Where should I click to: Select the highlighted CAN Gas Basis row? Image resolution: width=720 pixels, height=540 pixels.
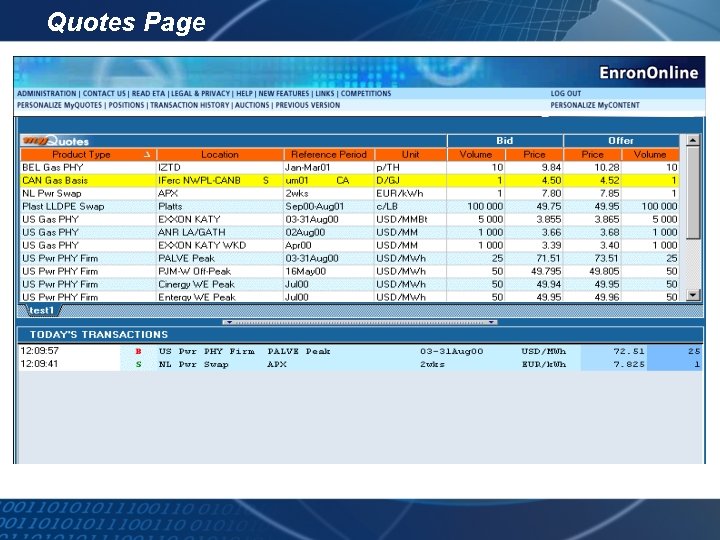350,180
